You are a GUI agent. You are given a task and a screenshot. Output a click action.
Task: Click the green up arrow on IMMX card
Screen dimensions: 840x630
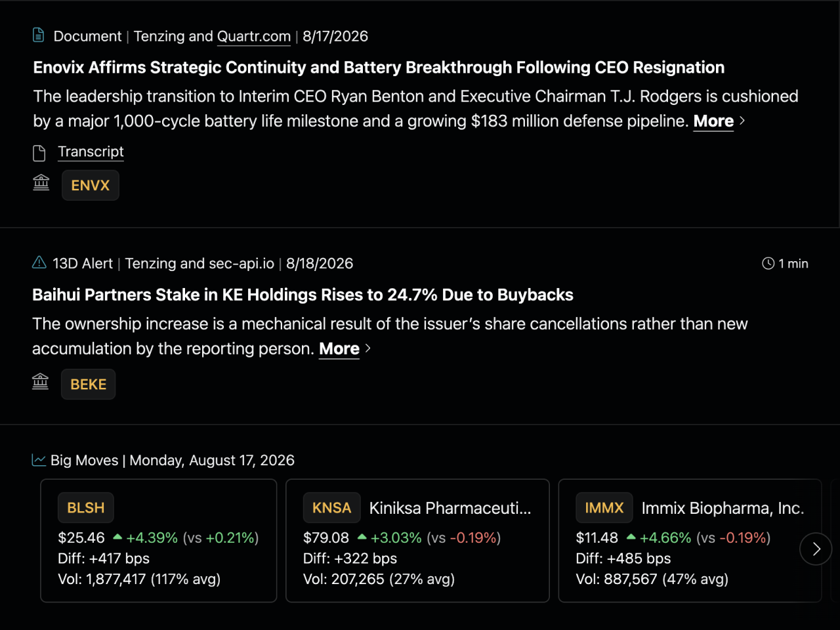[x=631, y=537]
